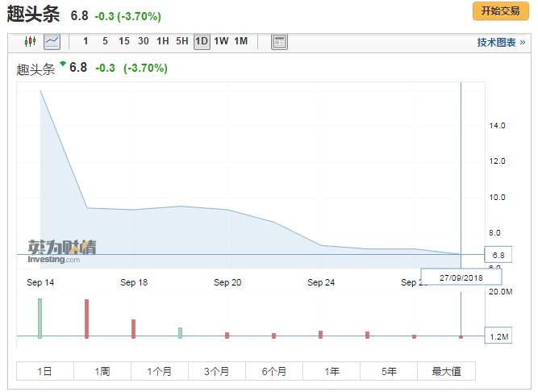Click the green down arrow by chart title

click(63, 64)
